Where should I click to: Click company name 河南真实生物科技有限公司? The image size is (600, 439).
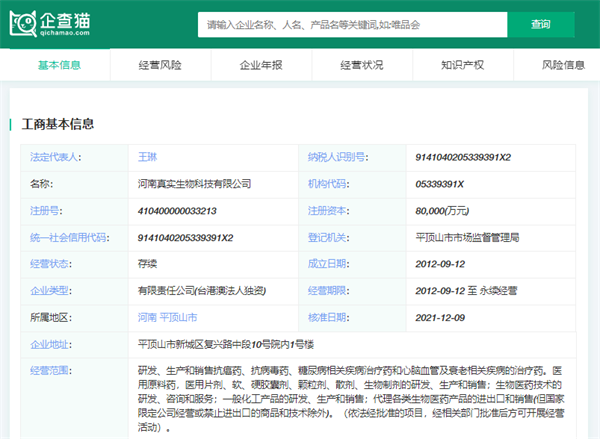click(194, 184)
